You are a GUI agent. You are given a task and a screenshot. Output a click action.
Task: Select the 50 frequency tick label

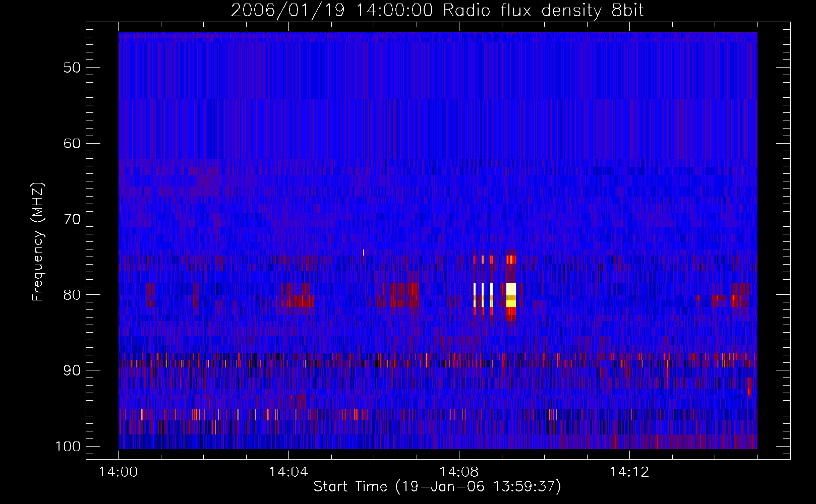[x=72, y=68]
